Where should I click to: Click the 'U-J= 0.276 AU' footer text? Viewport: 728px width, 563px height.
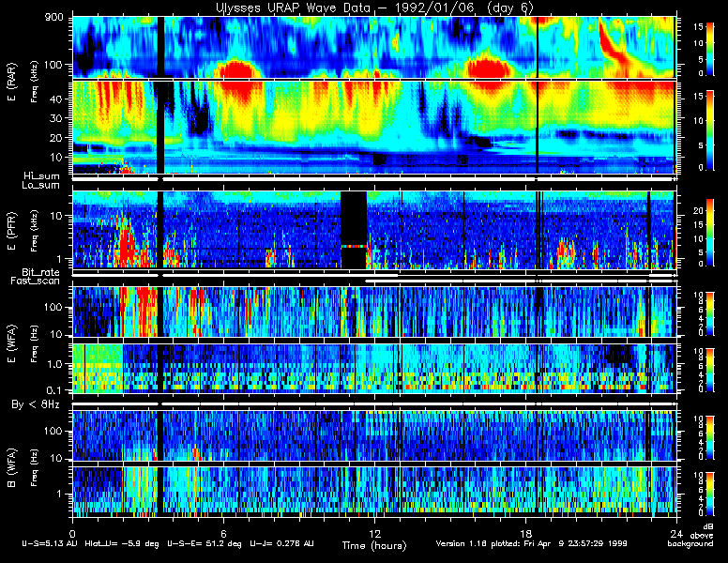click(281, 543)
